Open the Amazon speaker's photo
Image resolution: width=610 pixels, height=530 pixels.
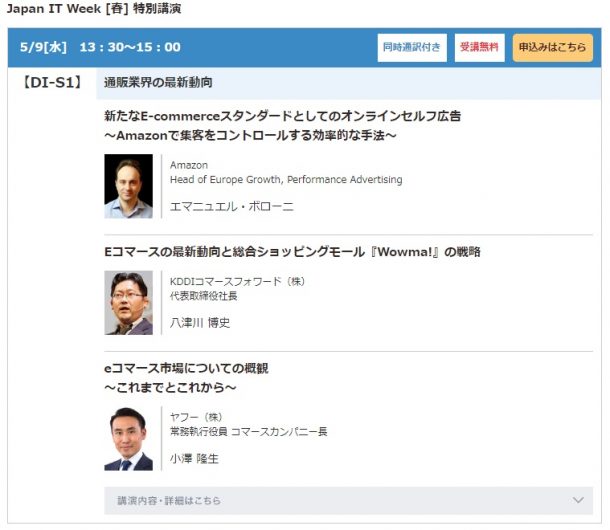click(x=129, y=186)
